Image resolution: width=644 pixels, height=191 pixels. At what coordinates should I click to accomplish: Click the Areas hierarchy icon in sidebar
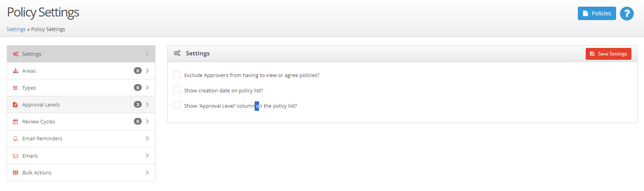(x=15, y=71)
